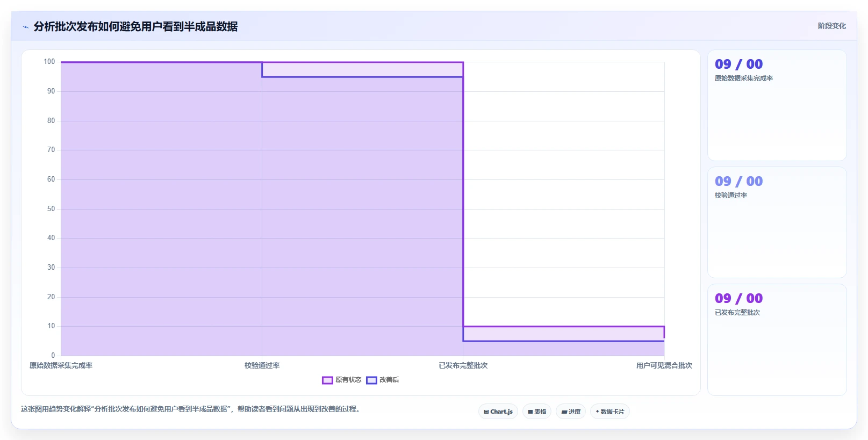868x440 pixels.
Task: Click the y-axis tick label 10
Action: tap(51, 326)
